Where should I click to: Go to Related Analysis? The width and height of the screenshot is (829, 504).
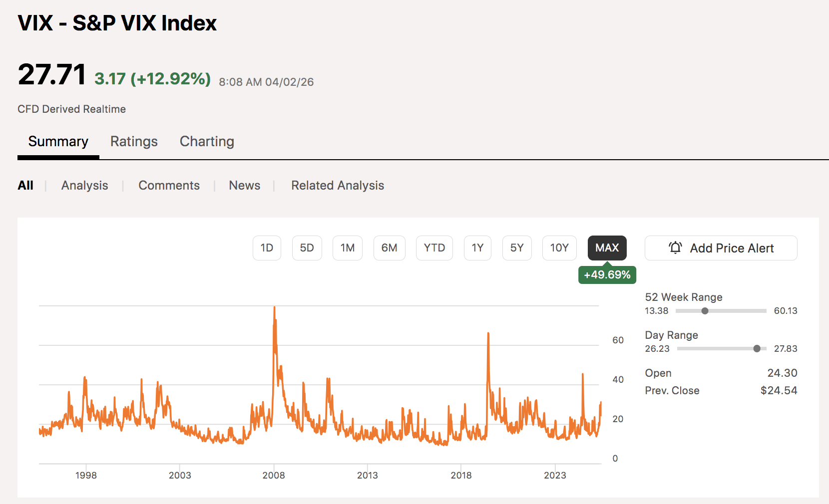[x=338, y=186]
